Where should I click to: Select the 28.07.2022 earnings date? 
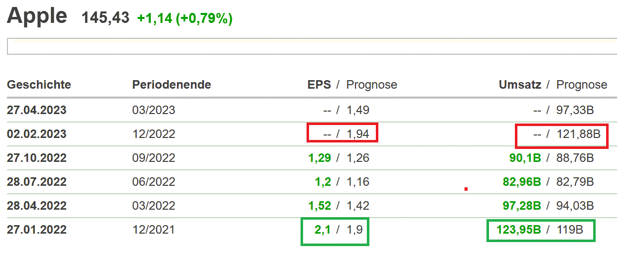[x=36, y=182]
